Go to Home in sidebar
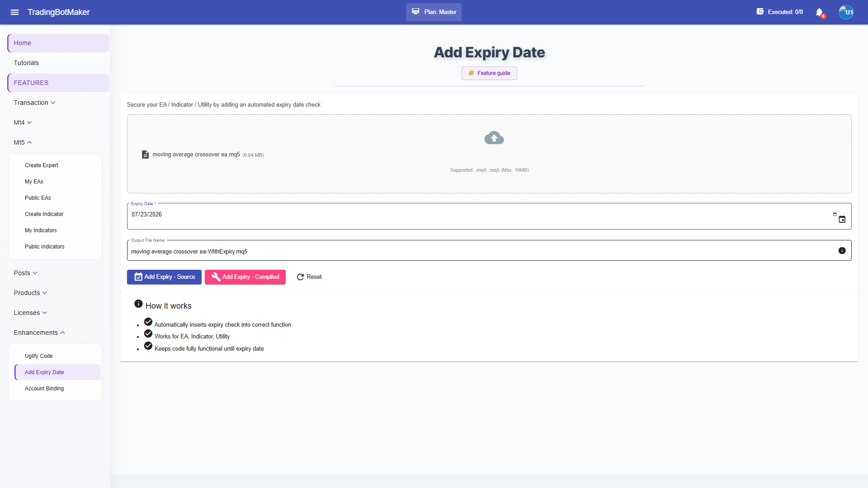 pyautogui.click(x=58, y=43)
